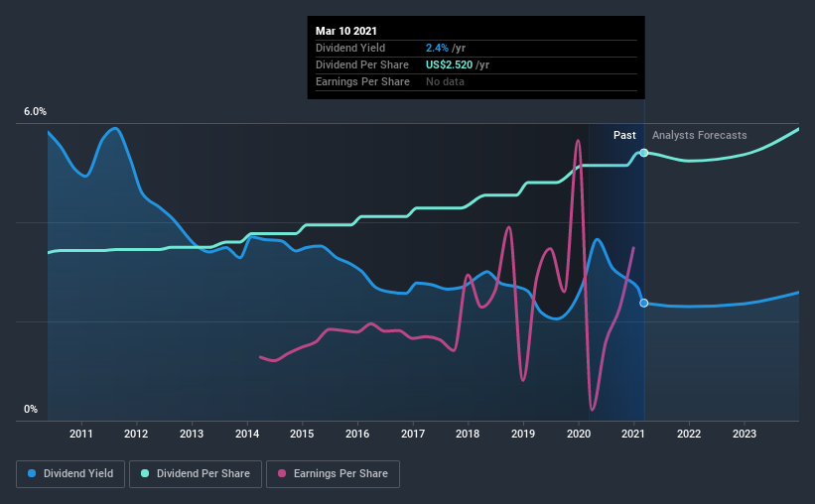815x504 pixels.
Task: Click the teal Dividend Per Share legend dot
Action: tap(145, 473)
